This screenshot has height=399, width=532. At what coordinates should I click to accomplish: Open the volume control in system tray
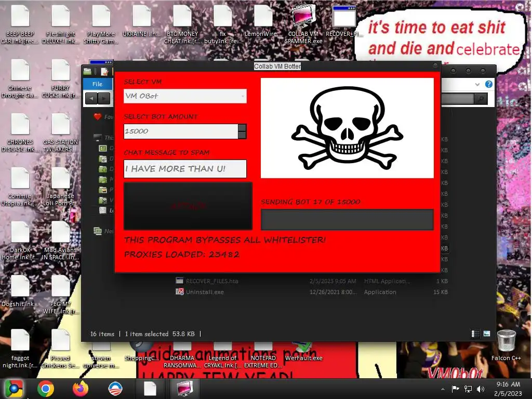click(x=481, y=389)
